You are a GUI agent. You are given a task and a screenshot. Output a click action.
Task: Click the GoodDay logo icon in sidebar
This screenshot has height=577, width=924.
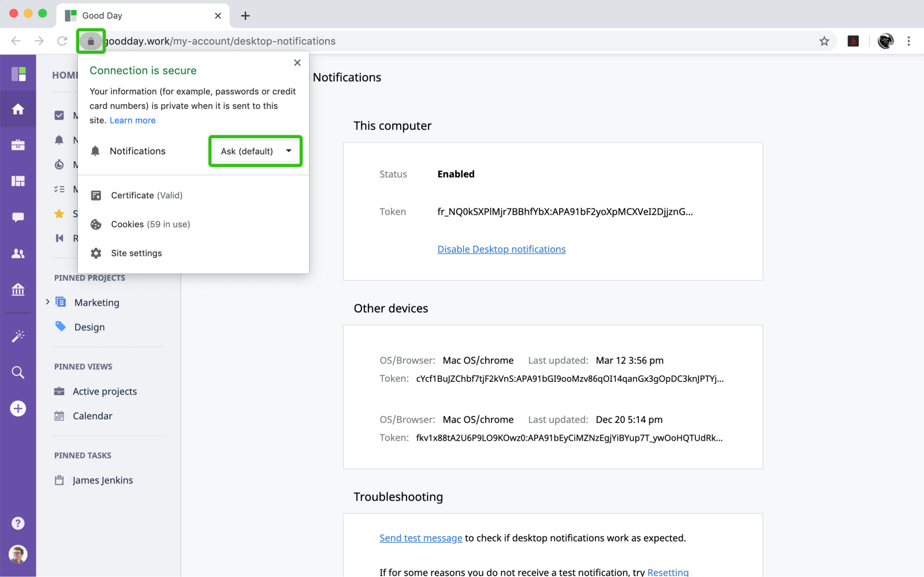tap(18, 74)
